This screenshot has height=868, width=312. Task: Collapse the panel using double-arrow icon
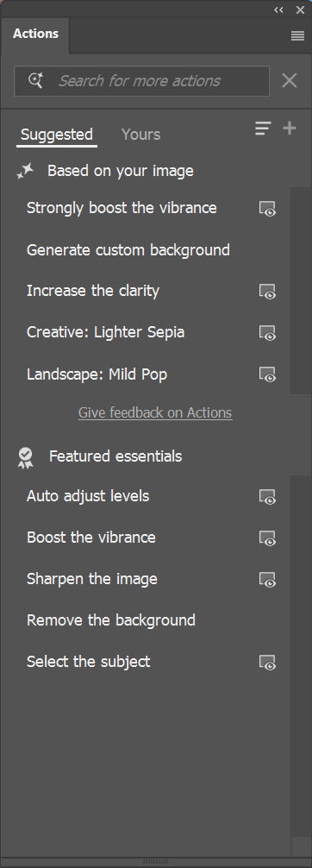(278, 9)
